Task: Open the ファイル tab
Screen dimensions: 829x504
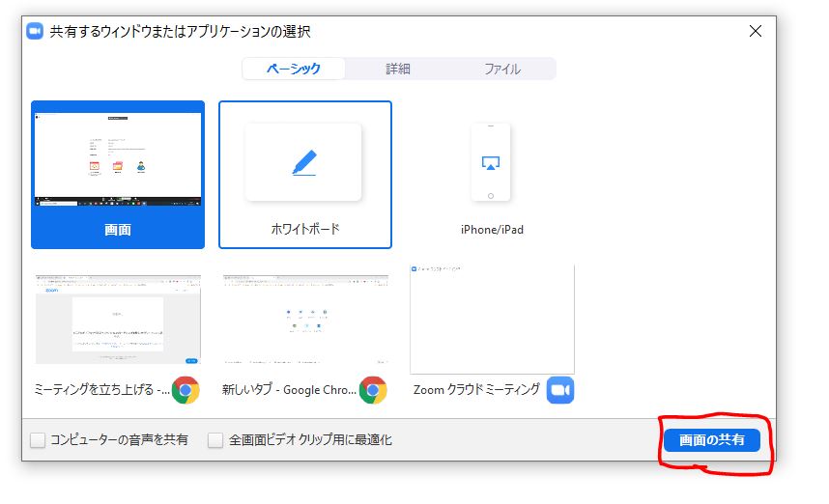Action: point(502,69)
